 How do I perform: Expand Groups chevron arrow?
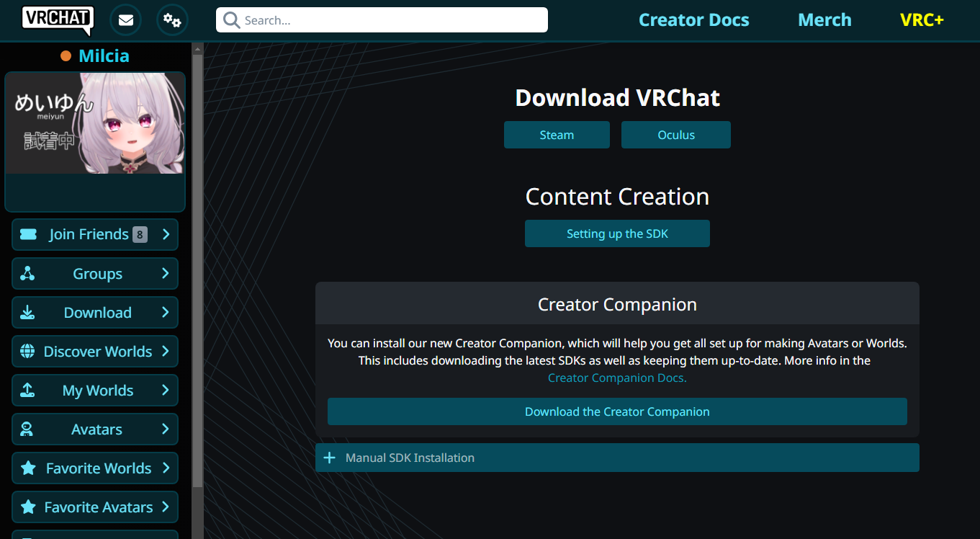point(166,273)
